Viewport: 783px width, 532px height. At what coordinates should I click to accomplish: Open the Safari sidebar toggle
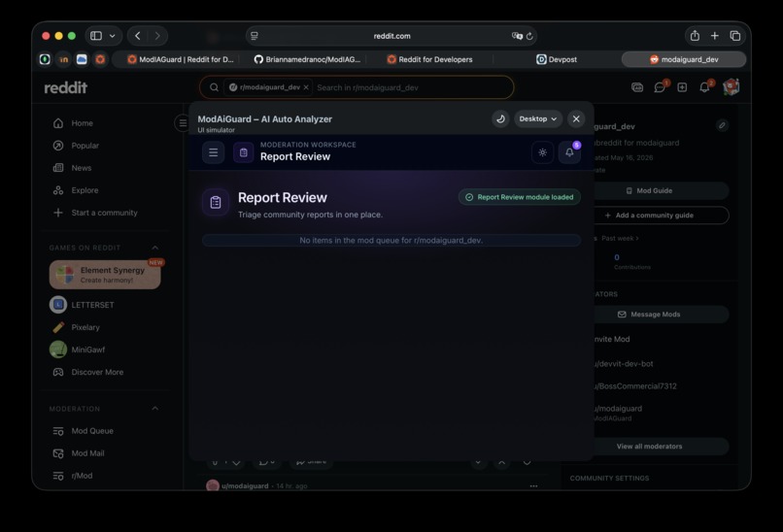(96, 36)
